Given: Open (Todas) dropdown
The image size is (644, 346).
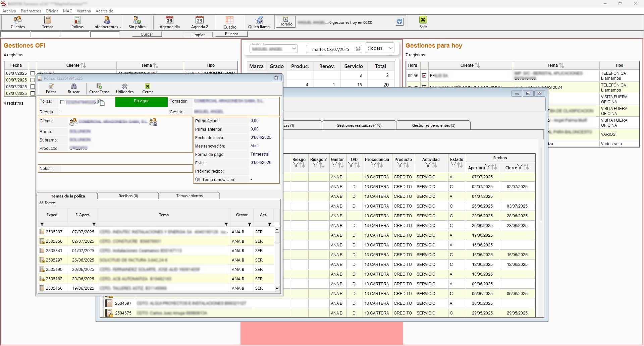Looking at the screenshot, I should [379, 48].
